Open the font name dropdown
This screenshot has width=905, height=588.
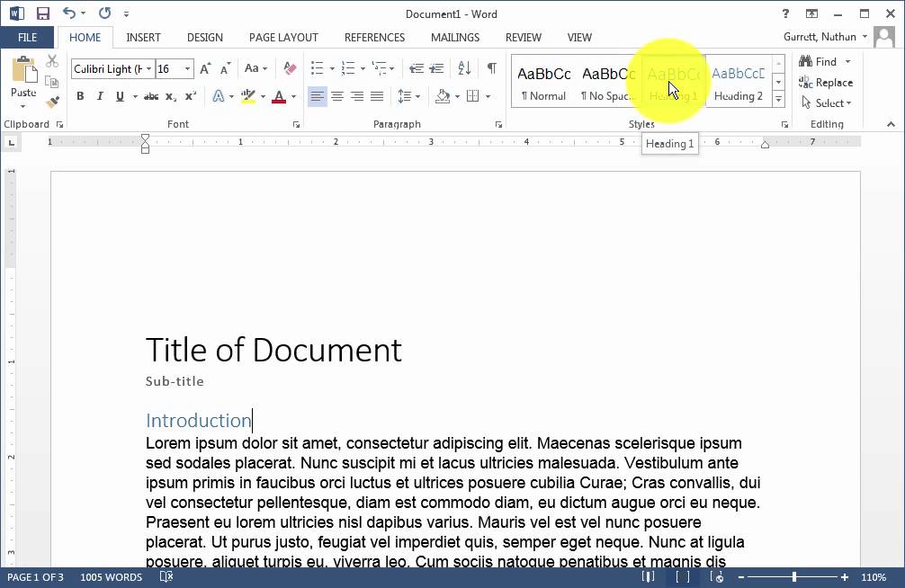tap(148, 68)
